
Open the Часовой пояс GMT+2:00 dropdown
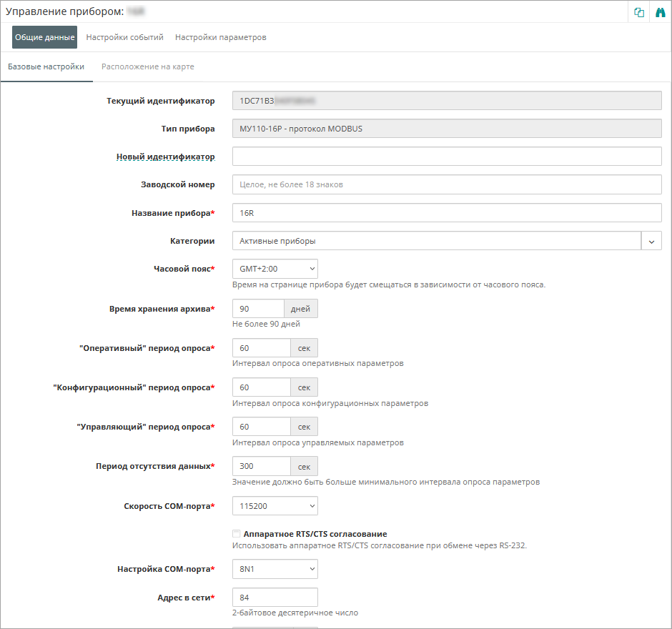275,269
